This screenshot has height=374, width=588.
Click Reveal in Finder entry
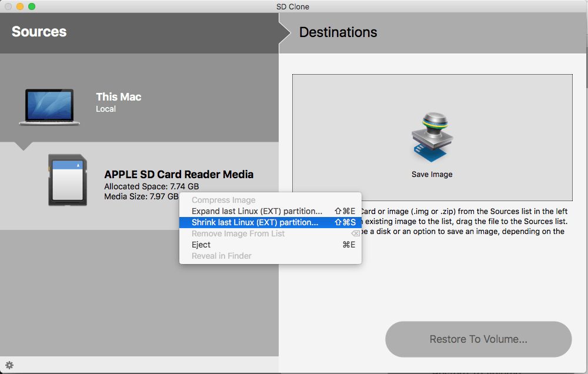(270, 256)
